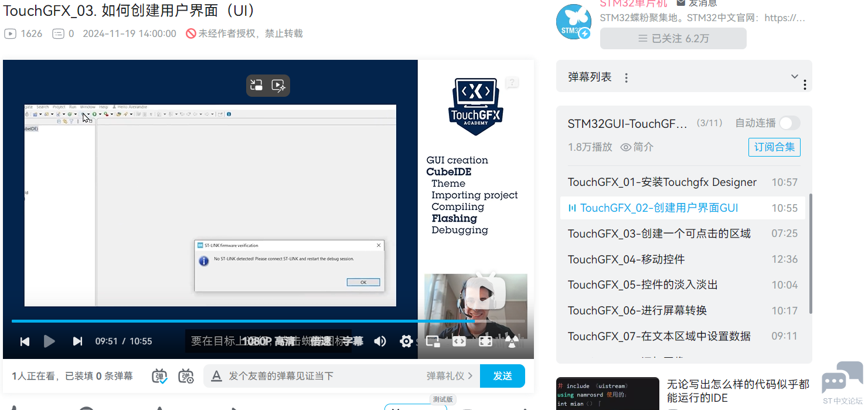
Task: Click the mini-window icon atop video
Action: coord(256,86)
